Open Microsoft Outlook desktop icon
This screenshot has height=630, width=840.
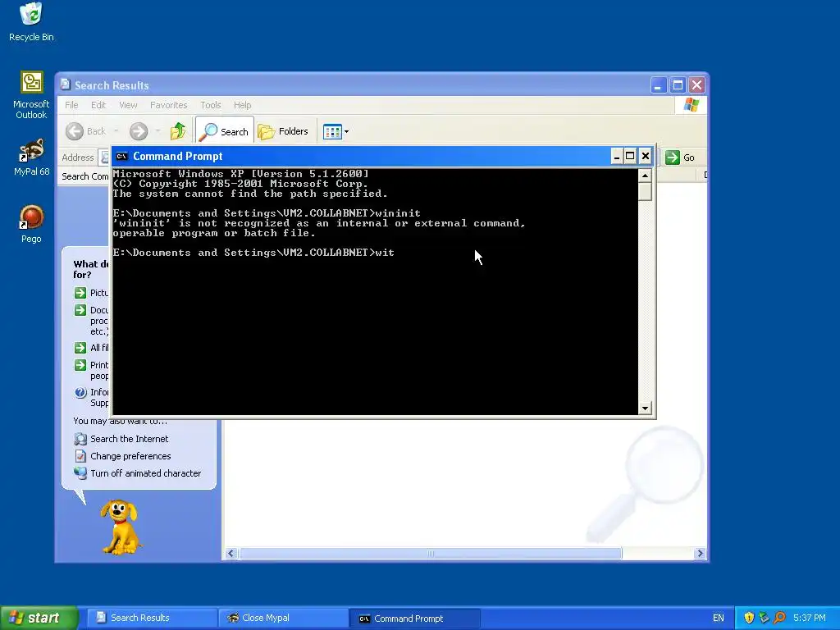coord(31,95)
